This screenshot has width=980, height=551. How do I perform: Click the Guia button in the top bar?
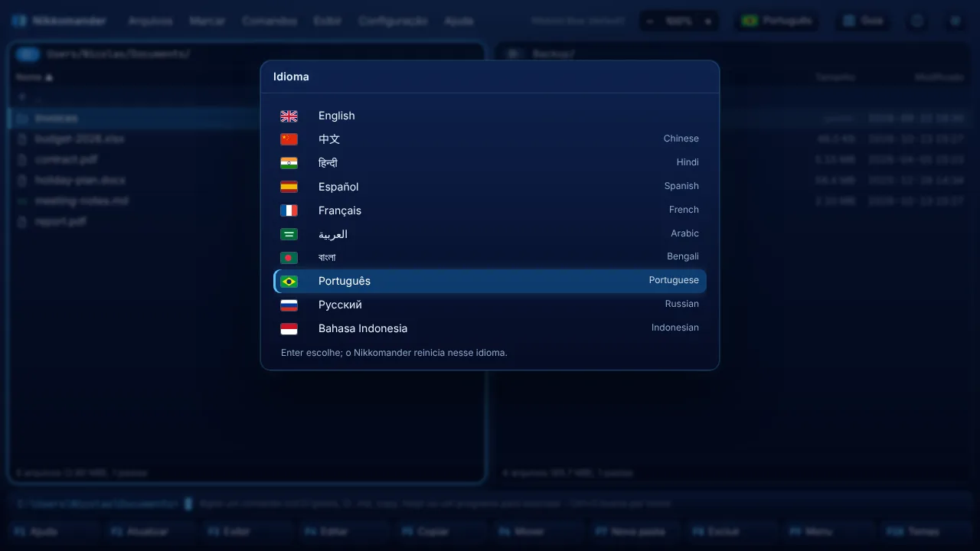(x=863, y=21)
